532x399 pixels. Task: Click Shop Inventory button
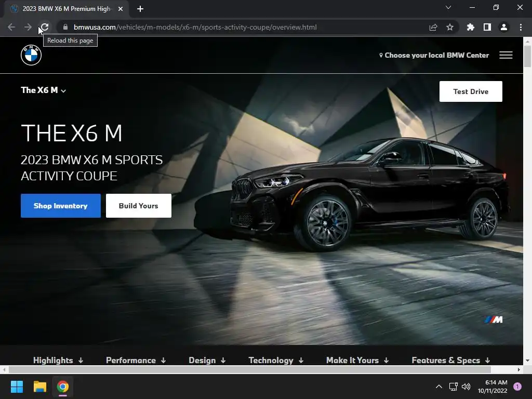61,206
